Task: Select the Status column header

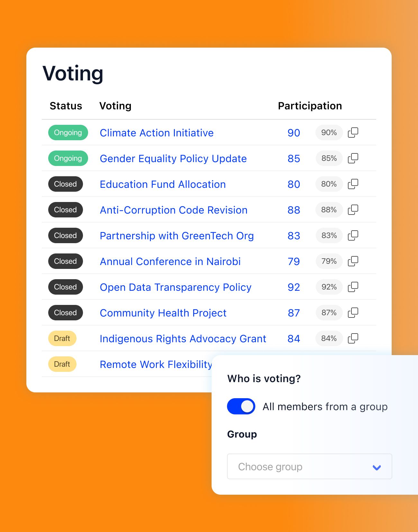Action: click(66, 105)
